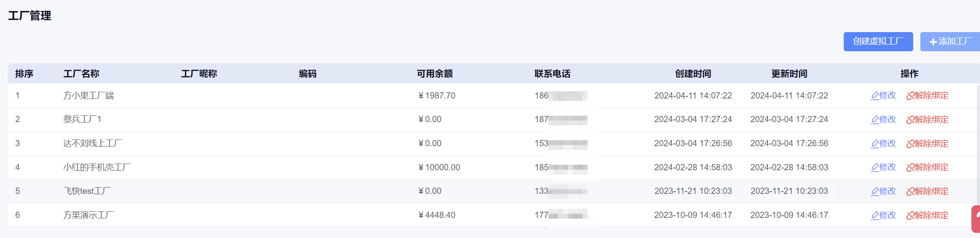Image resolution: width=980 pixels, height=238 pixels.
Task: Click 修改 link for 蔡兵工厂1 row
Action: pyautogui.click(x=887, y=119)
